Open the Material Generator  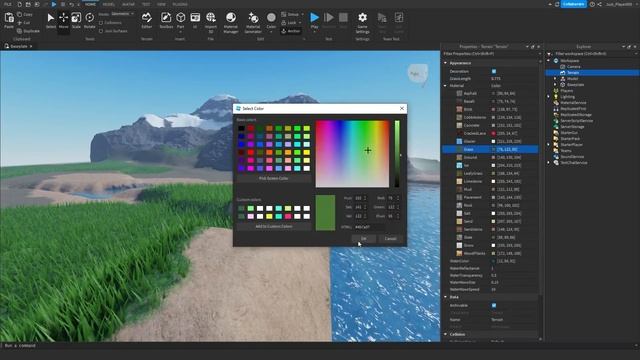click(x=253, y=22)
